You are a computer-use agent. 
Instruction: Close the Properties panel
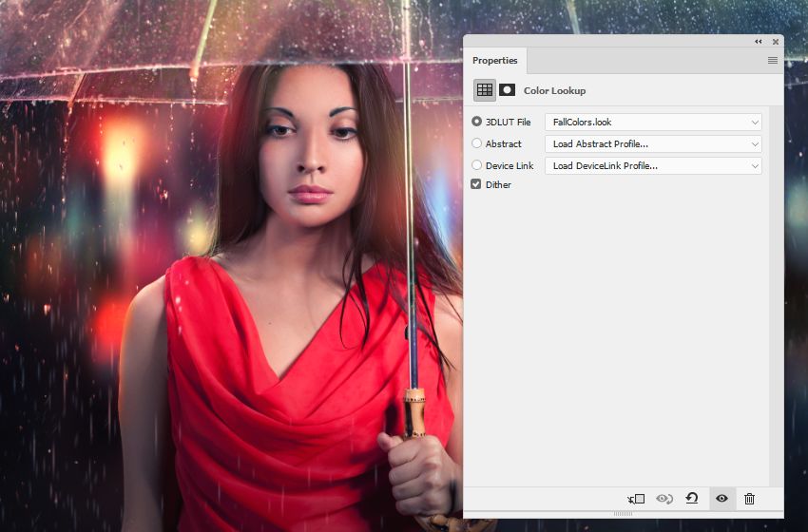(x=775, y=42)
